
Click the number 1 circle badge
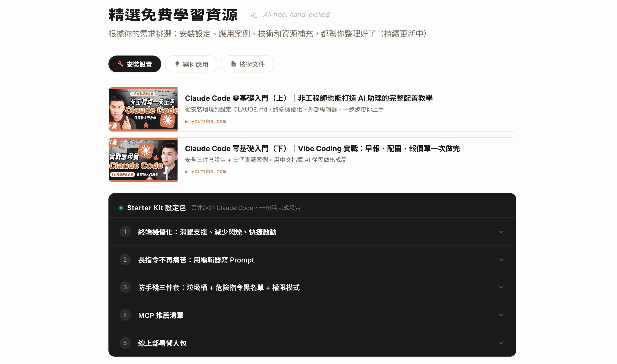(125, 232)
